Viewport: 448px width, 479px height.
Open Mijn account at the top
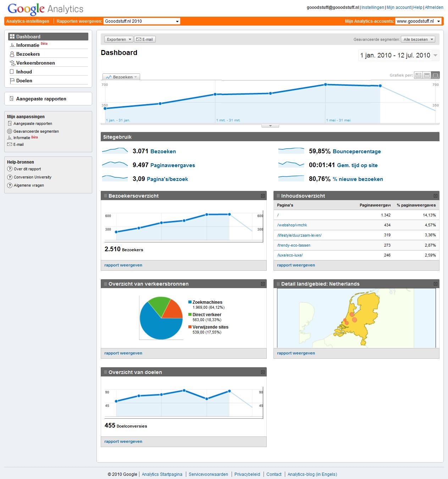tap(398, 7)
